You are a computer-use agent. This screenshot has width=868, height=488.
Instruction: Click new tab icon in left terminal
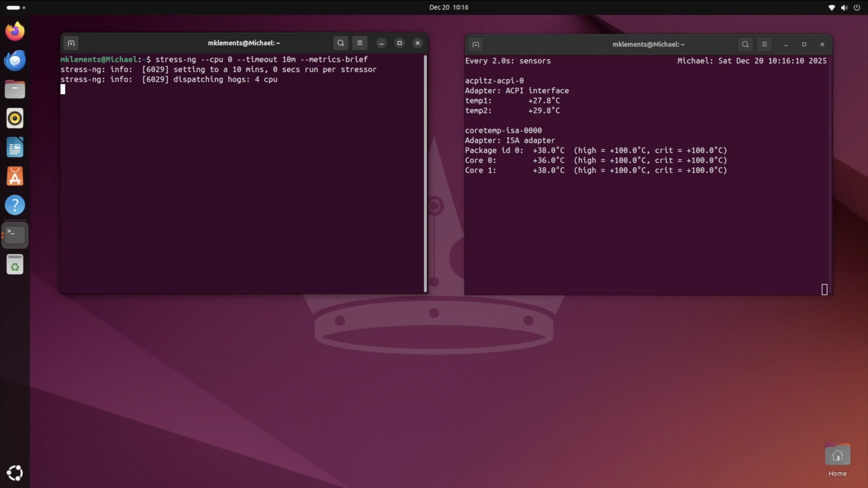71,43
